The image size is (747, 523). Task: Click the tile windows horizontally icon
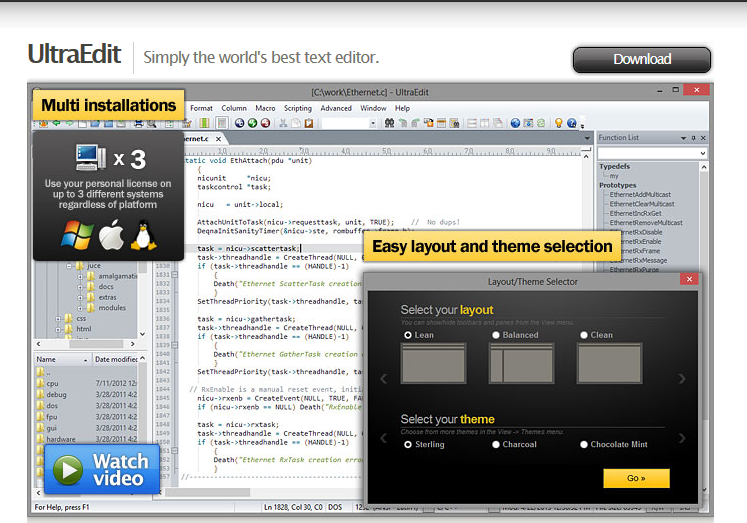click(472, 123)
